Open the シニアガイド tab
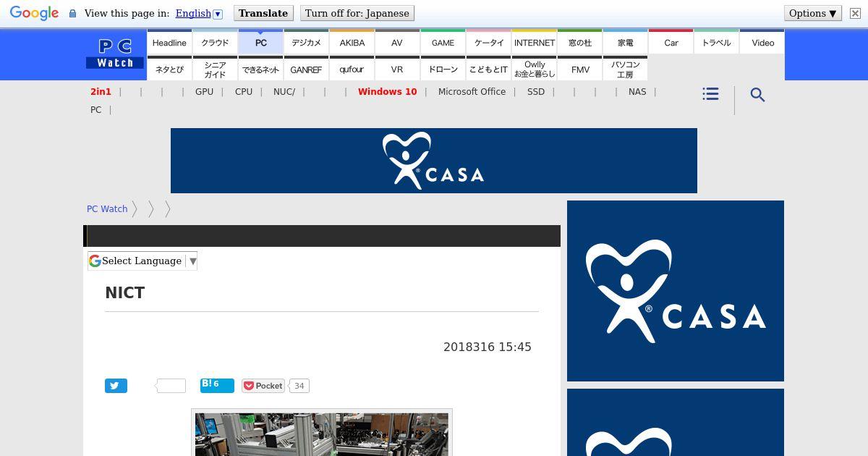This screenshot has height=456, width=868. pyautogui.click(x=215, y=69)
